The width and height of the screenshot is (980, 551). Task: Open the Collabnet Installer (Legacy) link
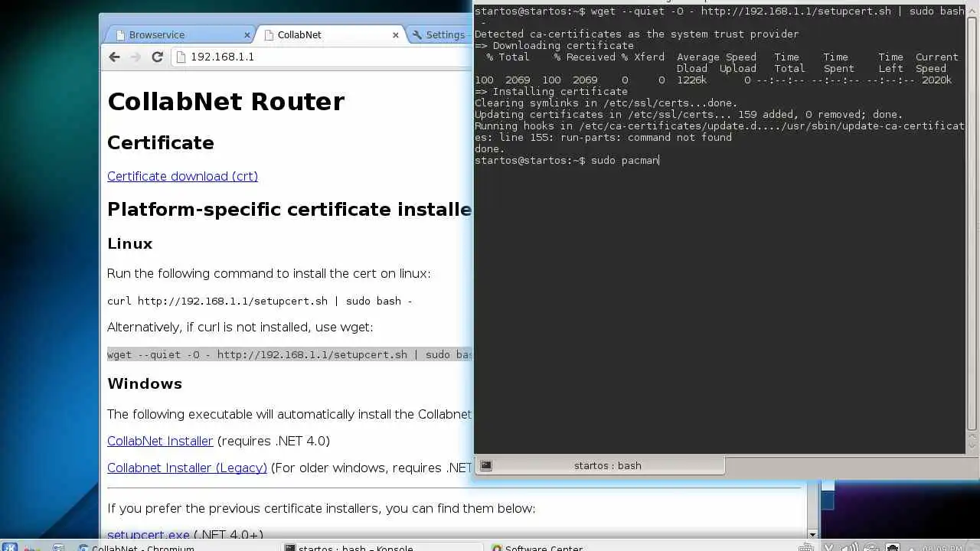[187, 468]
